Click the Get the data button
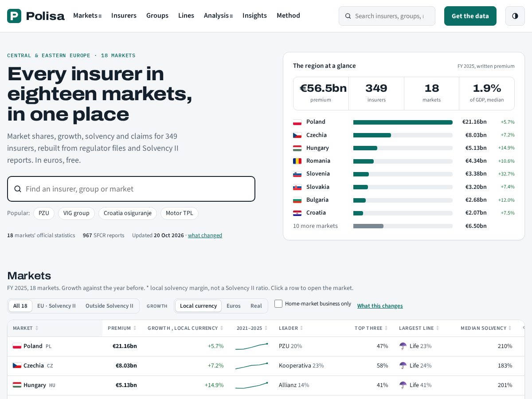The image size is (532, 399). [x=470, y=16]
